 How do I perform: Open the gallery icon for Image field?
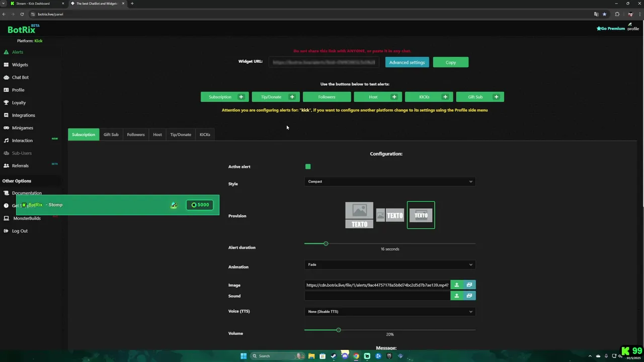pos(469,285)
